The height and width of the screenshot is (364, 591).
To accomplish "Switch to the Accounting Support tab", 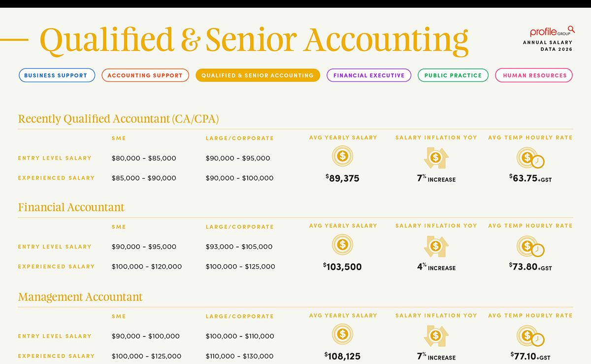I will [x=145, y=76].
